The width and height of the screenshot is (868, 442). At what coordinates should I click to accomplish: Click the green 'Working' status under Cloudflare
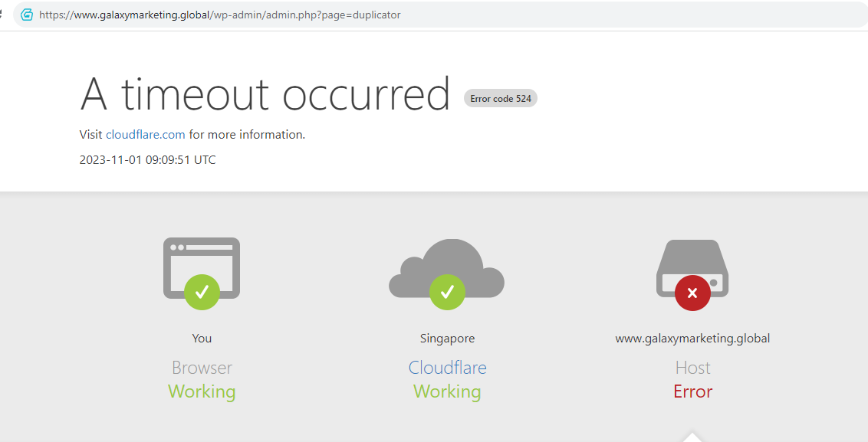coord(447,391)
